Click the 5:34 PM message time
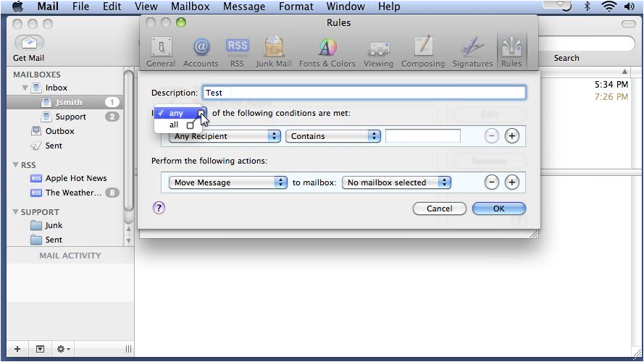 pos(611,85)
